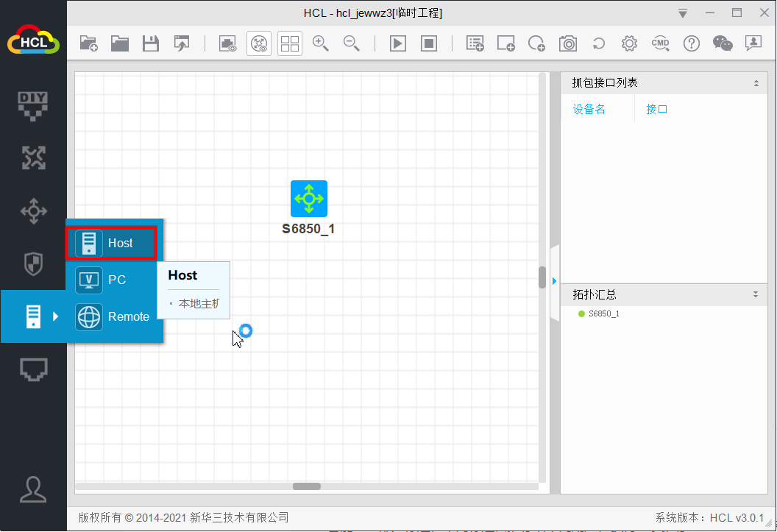Viewport: 777px width, 532px height.
Task: Click the 设备名 column header
Action: click(589, 109)
